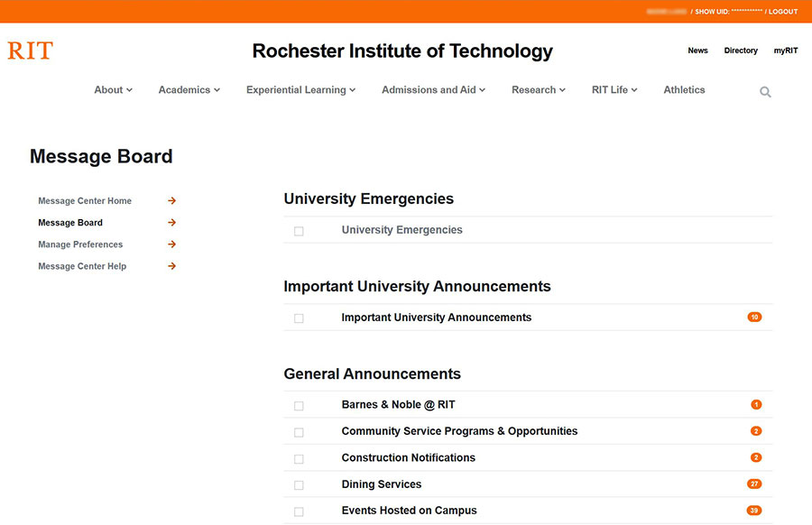
Task: Check the University Emergencies checkbox
Action: point(299,231)
